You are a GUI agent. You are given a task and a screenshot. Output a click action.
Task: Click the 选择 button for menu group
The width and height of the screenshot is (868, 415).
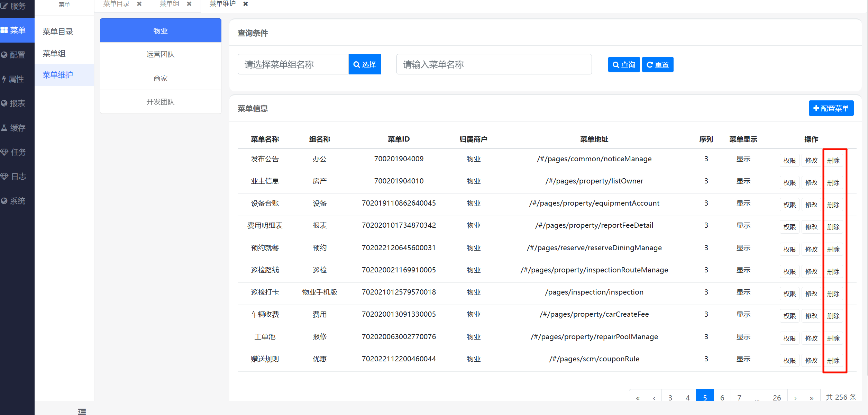(x=365, y=64)
